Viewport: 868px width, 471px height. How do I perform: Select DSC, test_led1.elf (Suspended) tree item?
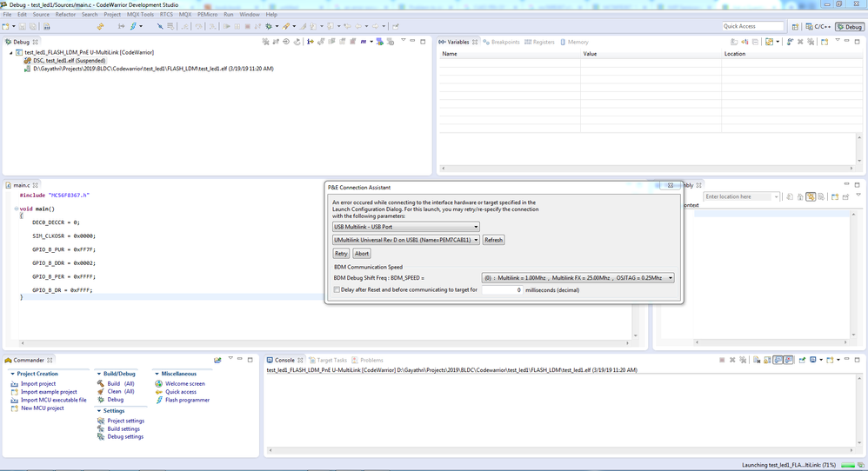pos(70,61)
